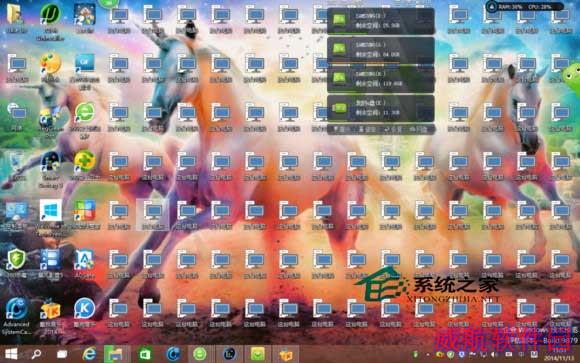Open Task View on the taskbar
Screen dimensions: 580x363
point(62,354)
